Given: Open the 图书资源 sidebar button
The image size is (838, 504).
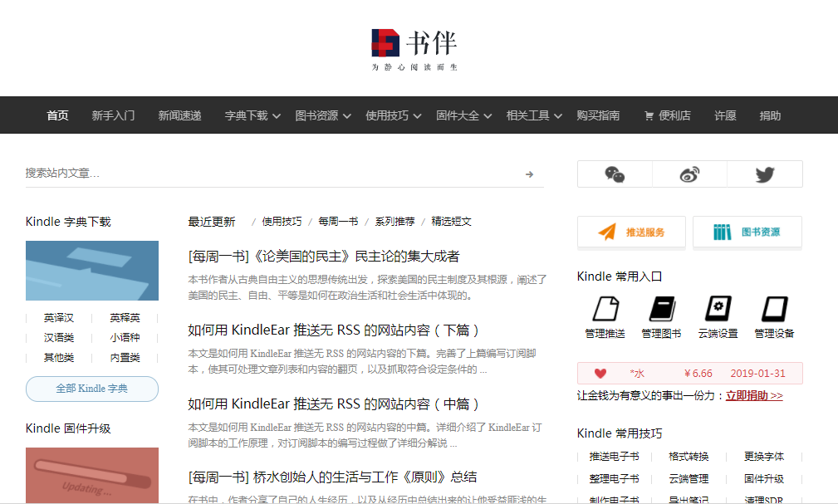Looking at the screenshot, I should [x=747, y=232].
